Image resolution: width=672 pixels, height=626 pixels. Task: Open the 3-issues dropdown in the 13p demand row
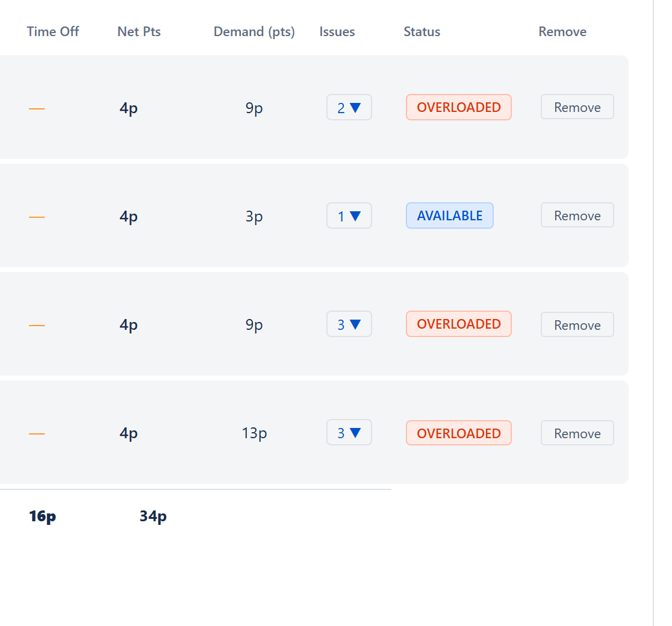349,432
